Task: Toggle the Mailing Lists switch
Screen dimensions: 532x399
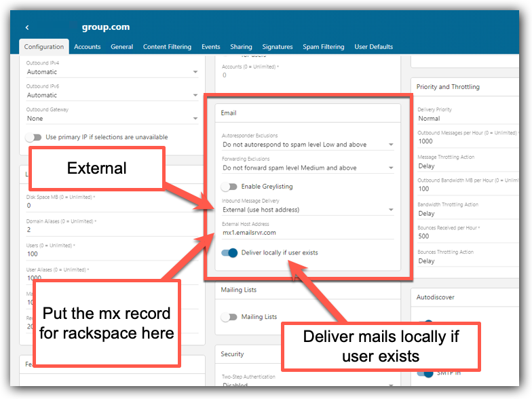Action: point(230,317)
